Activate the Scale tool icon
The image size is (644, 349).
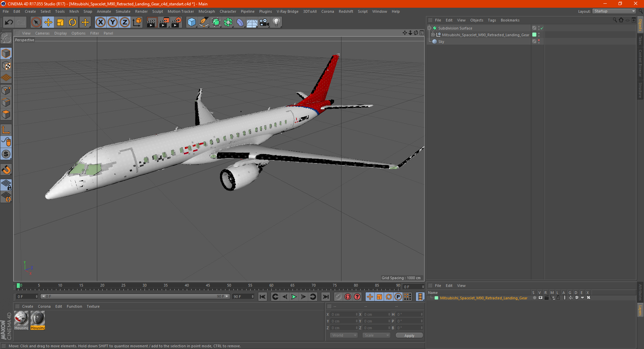pyautogui.click(x=60, y=22)
